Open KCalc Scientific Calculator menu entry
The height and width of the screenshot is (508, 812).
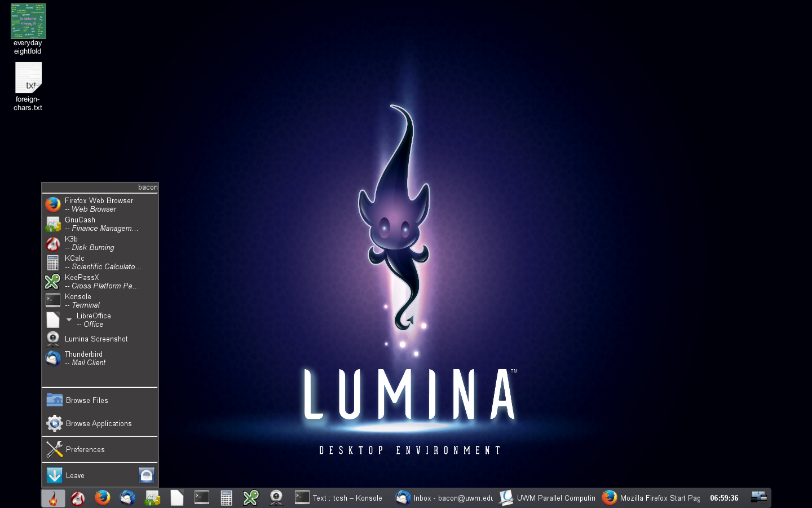tap(100, 262)
